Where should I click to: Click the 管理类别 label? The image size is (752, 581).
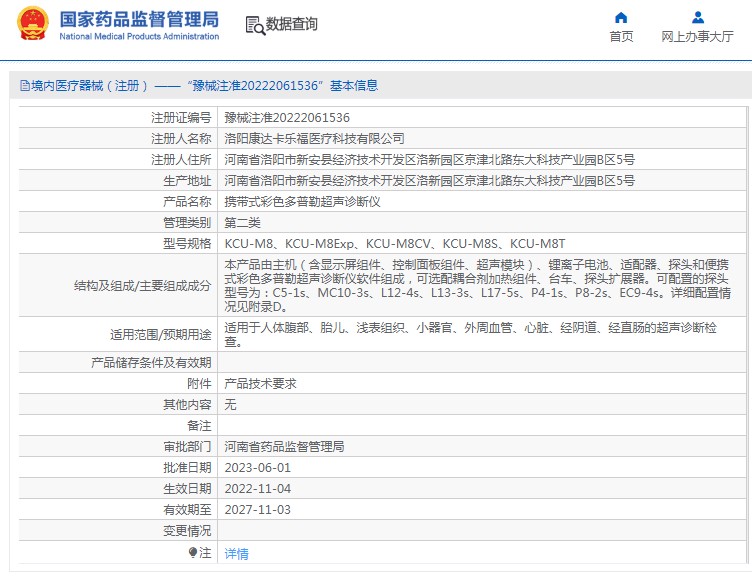pos(187,223)
